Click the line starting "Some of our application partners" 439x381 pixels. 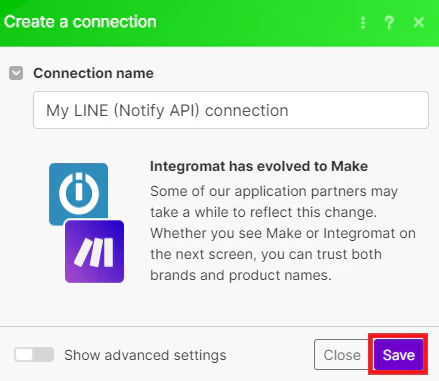(274, 191)
